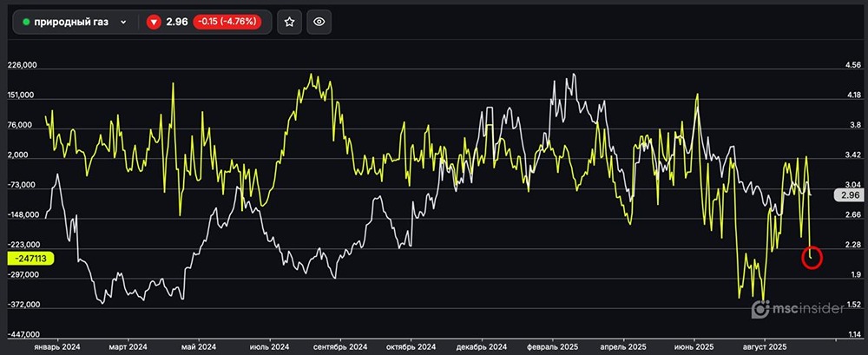This screenshot has height=355, width=868.
Task: Click the -447,000 left axis label
Action: (x=23, y=334)
